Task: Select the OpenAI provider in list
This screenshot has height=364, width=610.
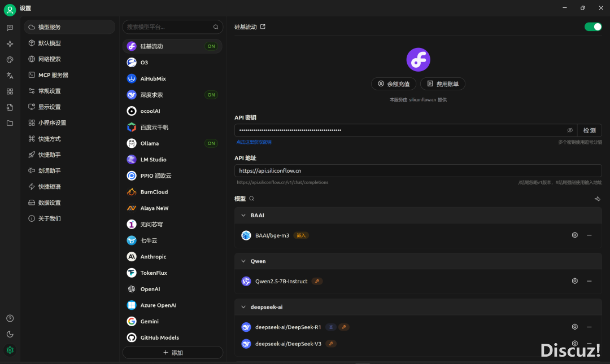Action: (173, 289)
